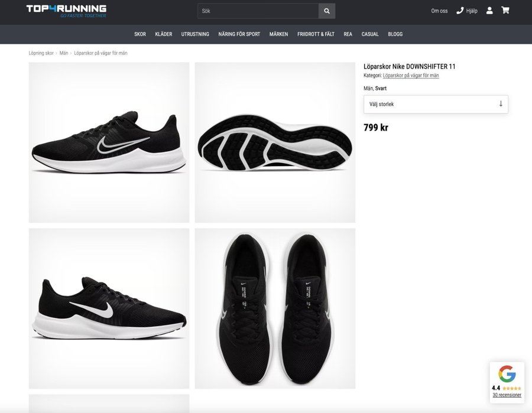Expand the Välj storlek size dropdown
Screen dimensions: 532x413
[436, 104]
